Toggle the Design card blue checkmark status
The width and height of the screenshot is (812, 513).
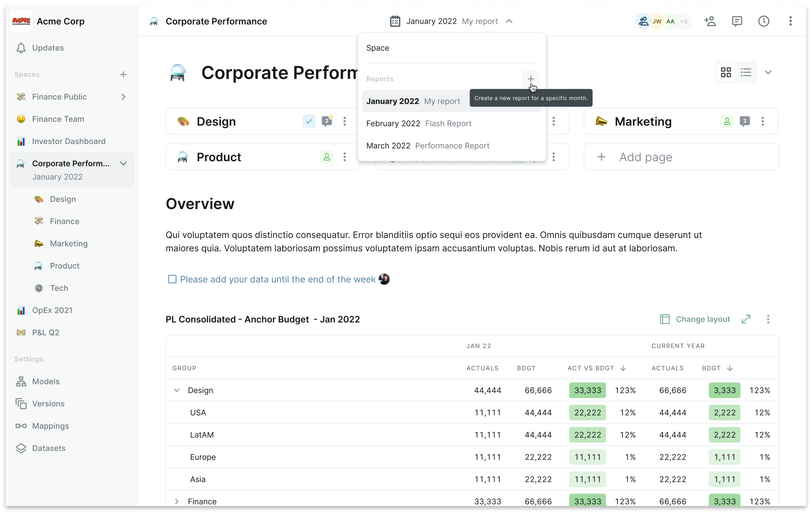309,121
